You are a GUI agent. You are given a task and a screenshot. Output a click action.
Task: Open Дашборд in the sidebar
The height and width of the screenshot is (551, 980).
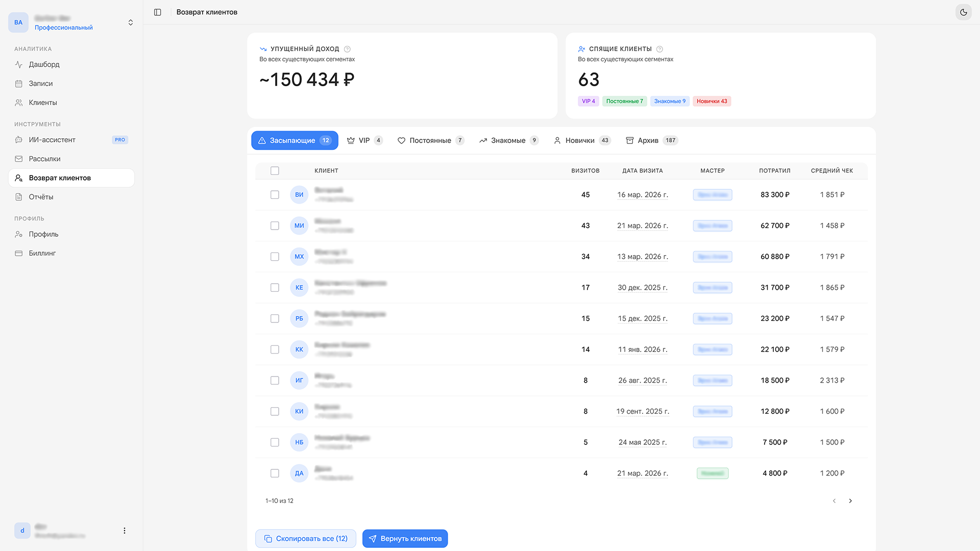tap(71, 64)
